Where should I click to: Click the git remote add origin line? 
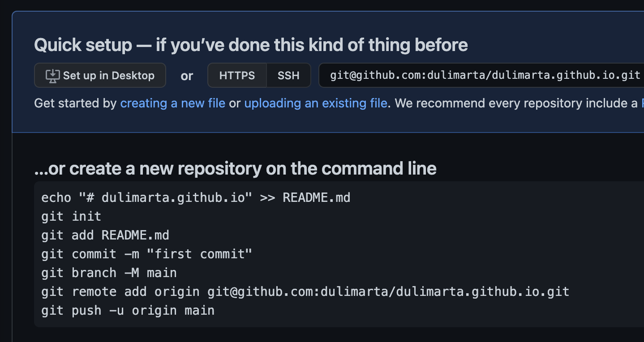305,291
